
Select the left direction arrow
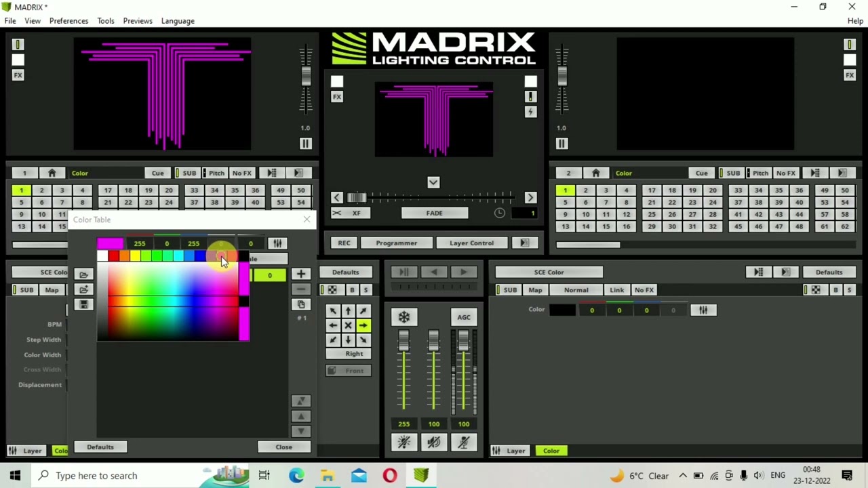[333, 325]
